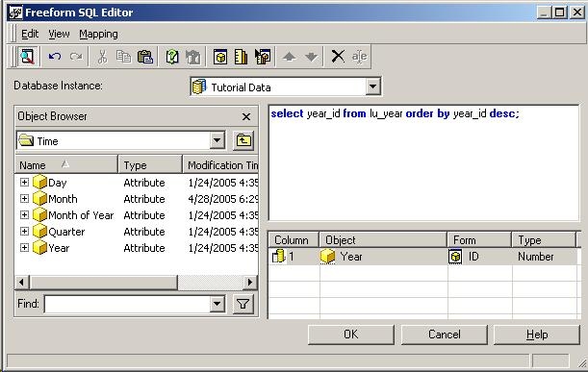
Task: Expand the Year attribute node
Action: 24,248
